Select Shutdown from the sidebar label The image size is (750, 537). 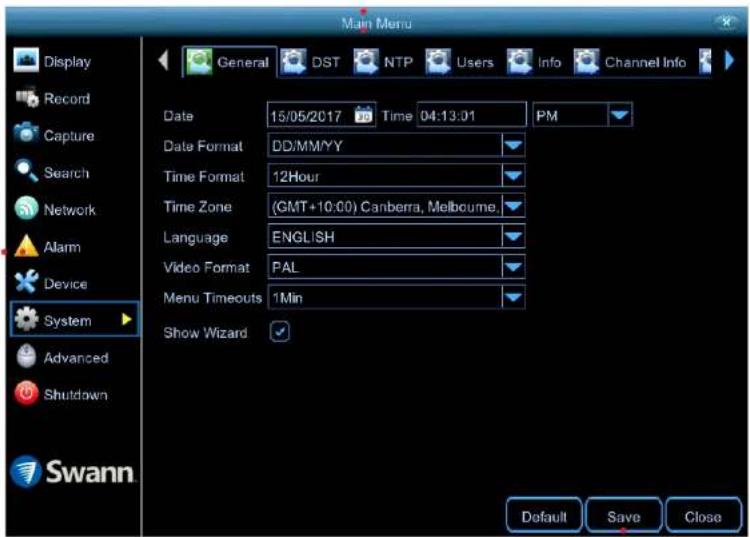click(76, 395)
